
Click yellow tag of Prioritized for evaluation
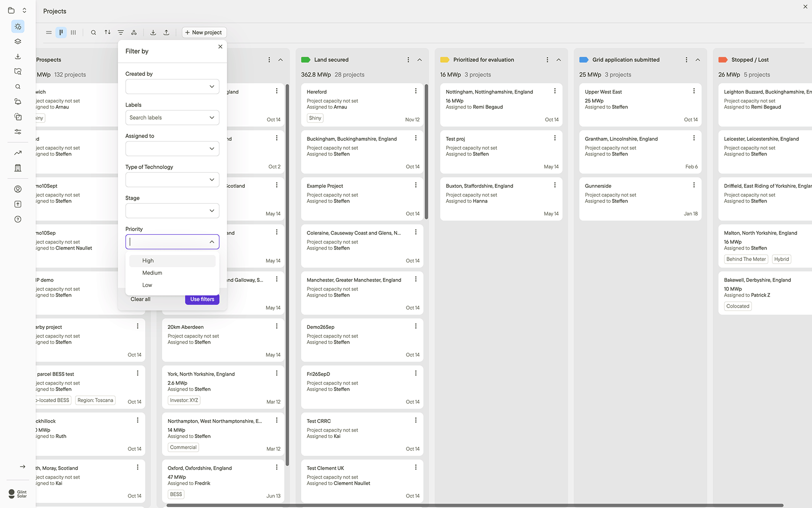445,60
